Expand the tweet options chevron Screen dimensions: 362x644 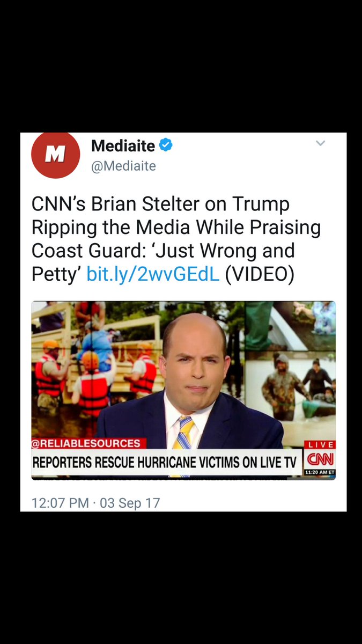(x=320, y=143)
